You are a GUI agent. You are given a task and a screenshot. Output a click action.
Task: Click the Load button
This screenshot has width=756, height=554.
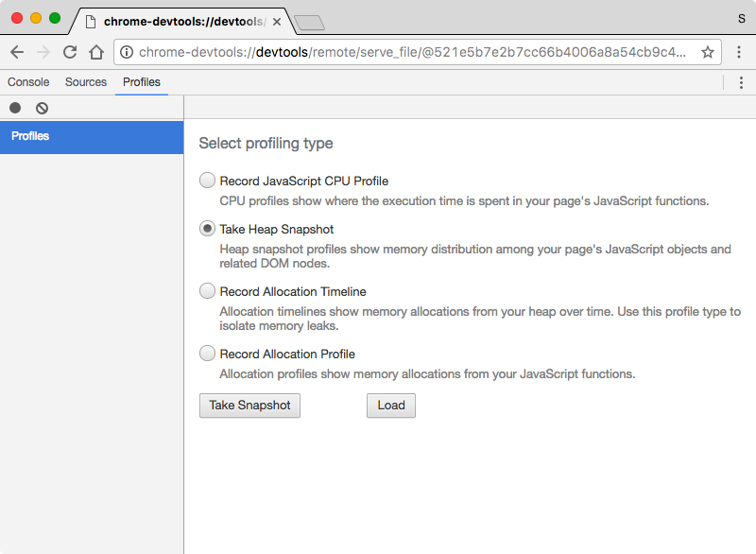coord(391,405)
